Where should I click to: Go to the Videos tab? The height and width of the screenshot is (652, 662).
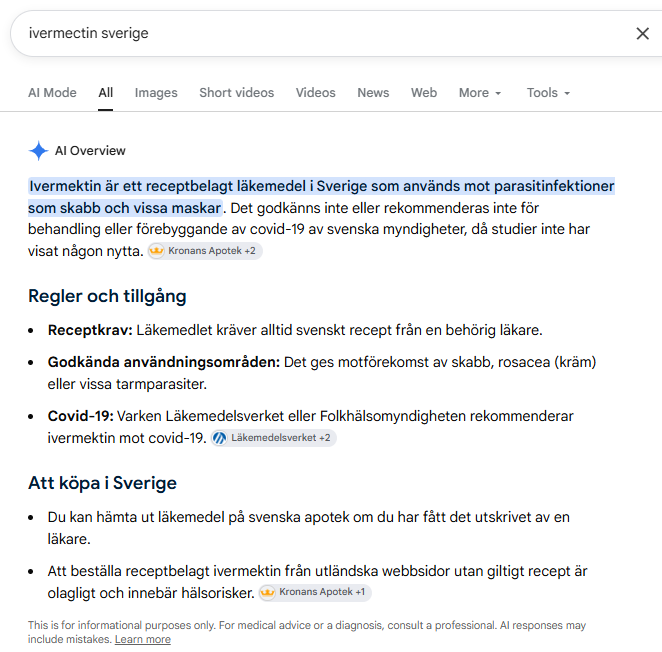pyautogui.click(x=315, y=93)
